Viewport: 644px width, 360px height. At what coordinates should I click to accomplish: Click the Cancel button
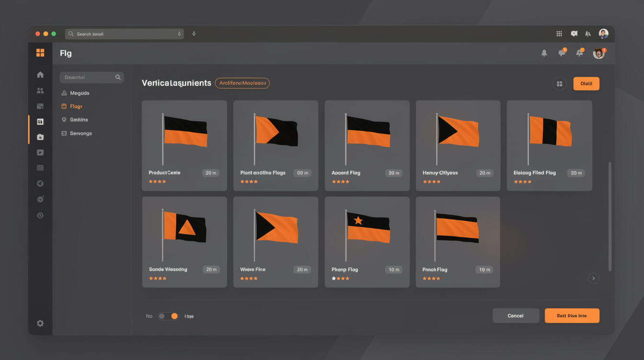coord(516,315)
